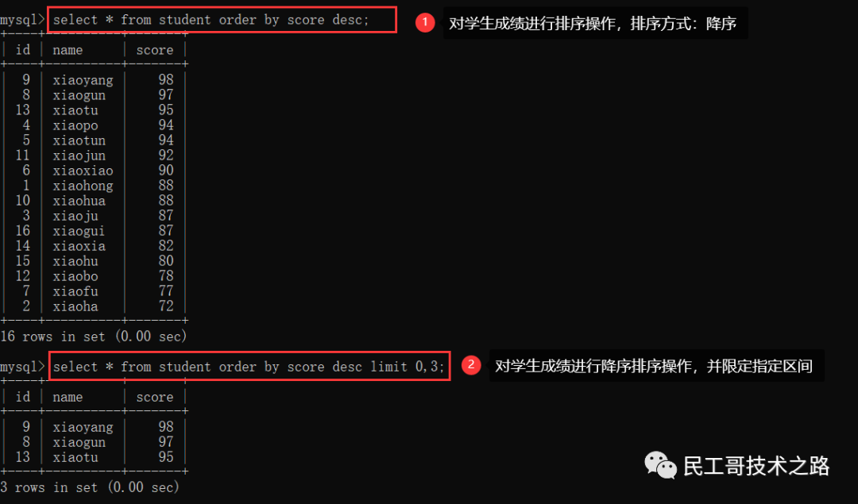
Task: Click the xiaohong row with score 88
Action: (x=94, y=186)
